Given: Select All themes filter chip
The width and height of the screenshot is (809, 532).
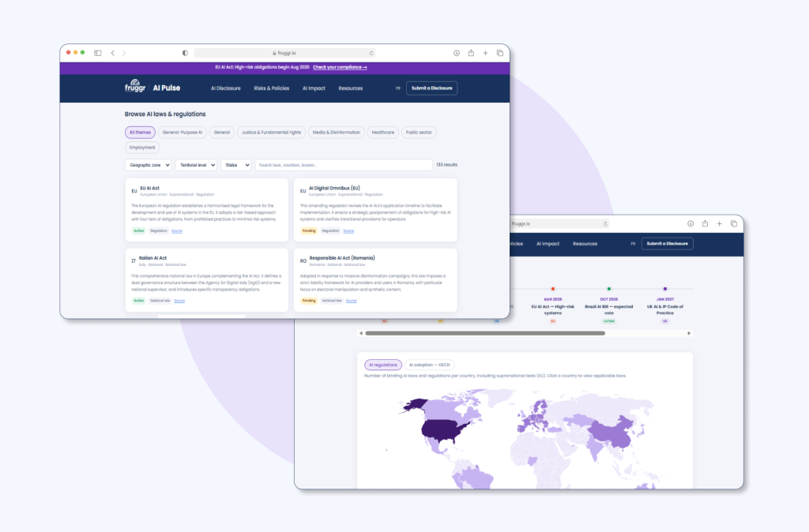Looking at the screenshot, I should coord(141,133).
